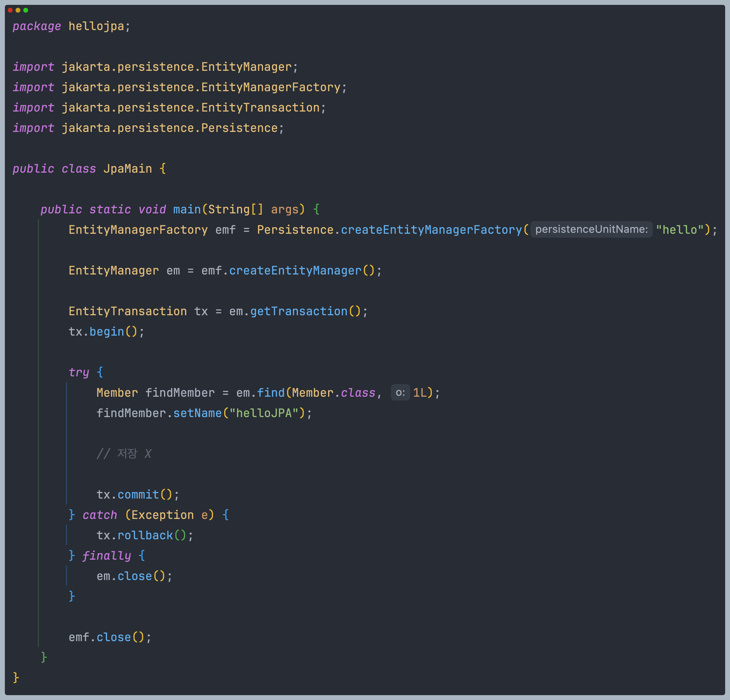
Task: Click the emf.close() statement
Action: [110, 637]
